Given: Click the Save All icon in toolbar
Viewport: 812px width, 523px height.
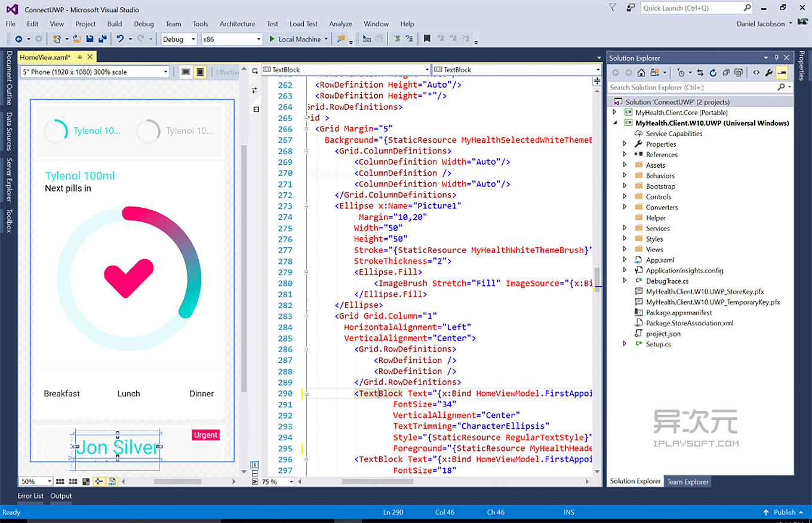Looking at the screenshot, I should click(103, 39).
